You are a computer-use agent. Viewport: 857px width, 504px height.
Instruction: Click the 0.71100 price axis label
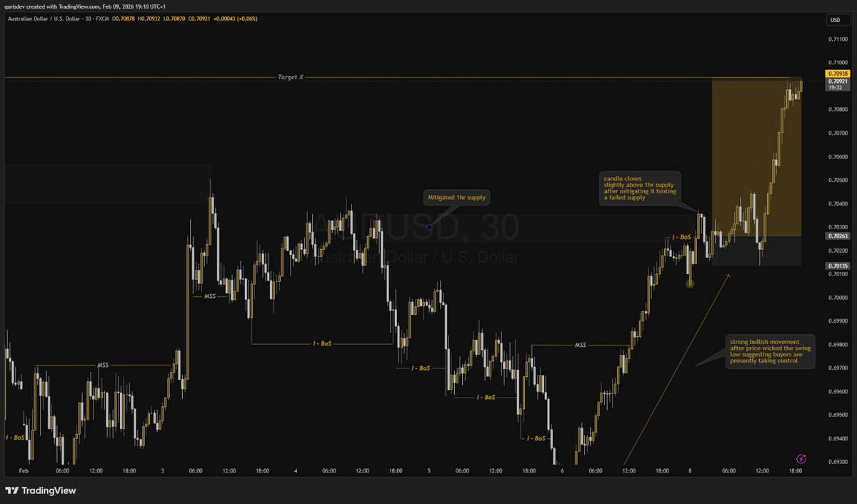tap(838, 39)
